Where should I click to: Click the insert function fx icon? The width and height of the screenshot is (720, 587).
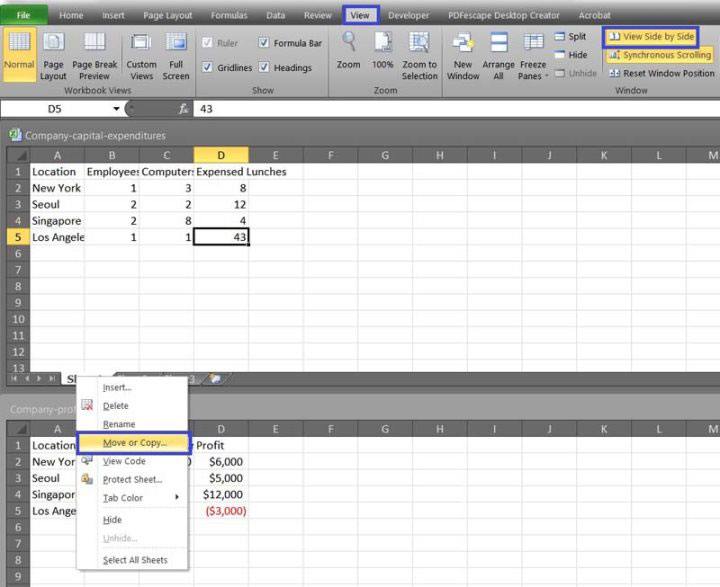point(183,109)
